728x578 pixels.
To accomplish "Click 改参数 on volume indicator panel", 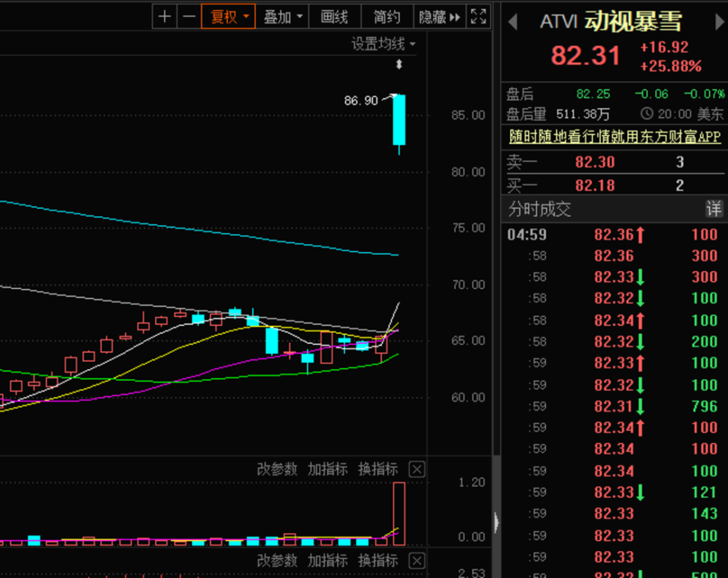I will tap(277, 470).
